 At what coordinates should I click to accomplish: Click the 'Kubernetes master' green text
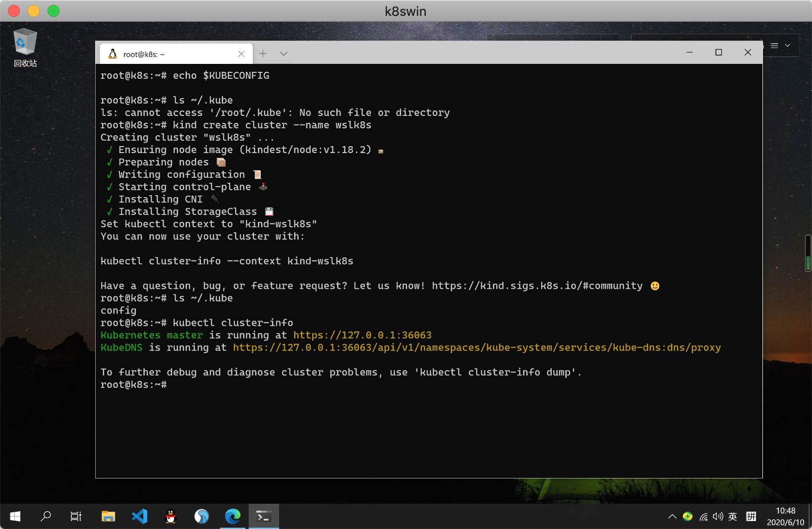pos(152,335)
